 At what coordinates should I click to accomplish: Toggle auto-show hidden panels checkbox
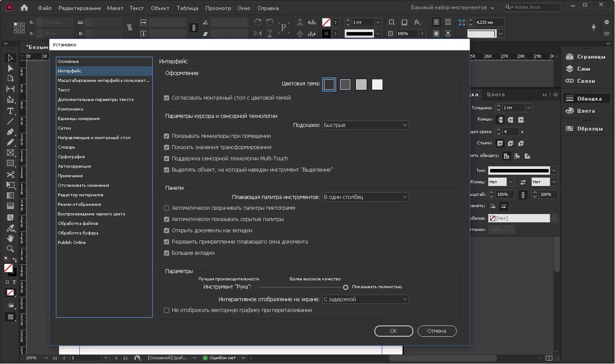167,219
